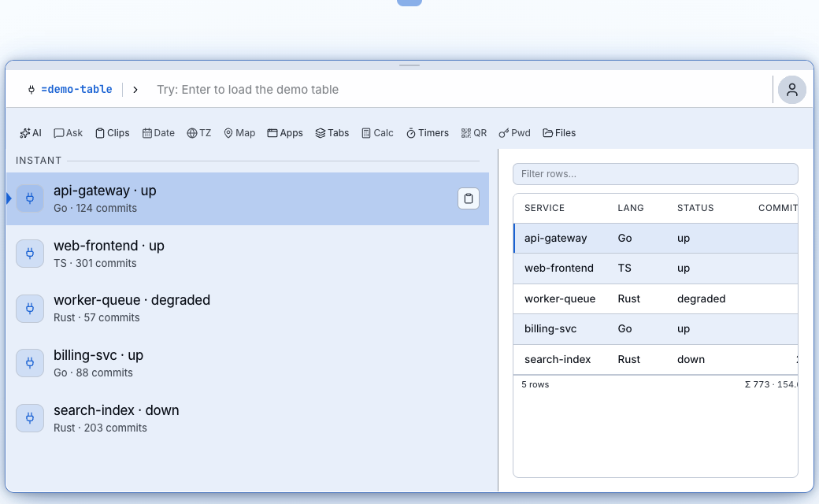Select the api-gateway · up result
The height and width of the screenshot is (504, 819).
(x=247, y=199)
